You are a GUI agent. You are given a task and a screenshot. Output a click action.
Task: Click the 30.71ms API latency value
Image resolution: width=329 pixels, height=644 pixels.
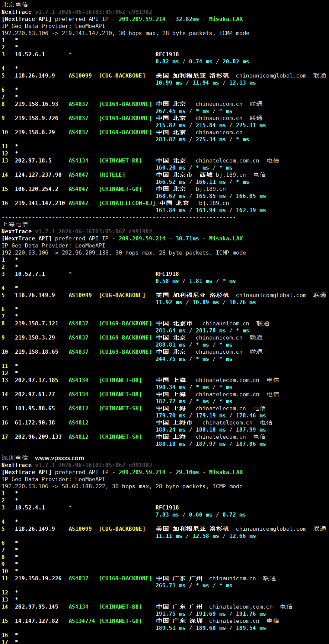tap(187, 239)
